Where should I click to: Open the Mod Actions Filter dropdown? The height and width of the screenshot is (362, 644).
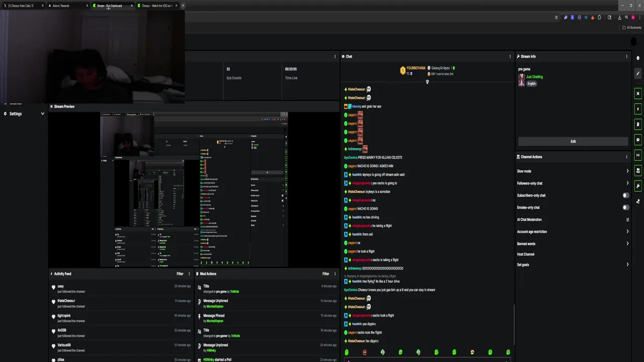click(326, 274)
